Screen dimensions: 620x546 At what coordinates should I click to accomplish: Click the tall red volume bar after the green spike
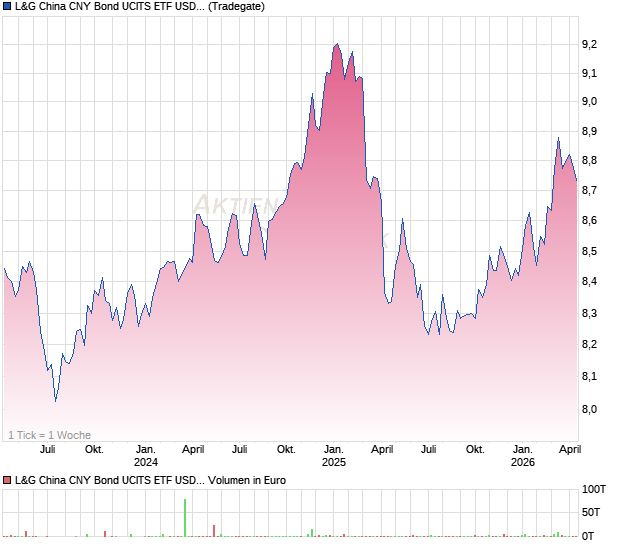[x=214, y=531]
